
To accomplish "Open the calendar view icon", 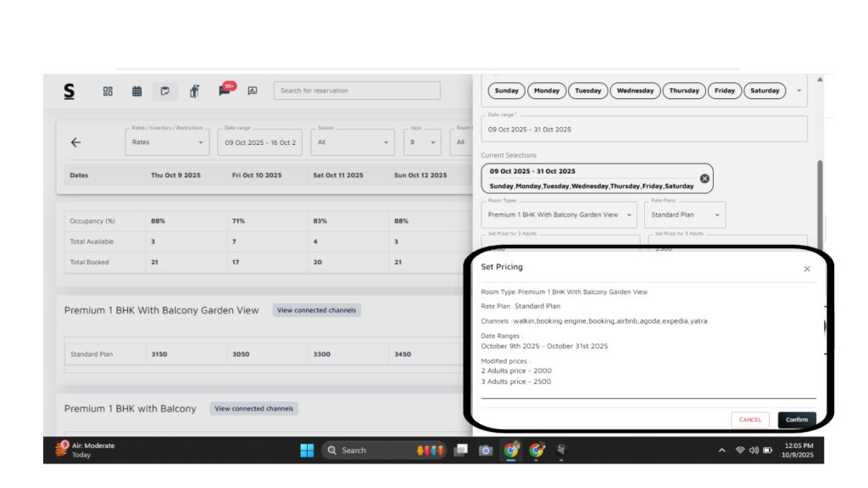I will (x=136, y=91).
